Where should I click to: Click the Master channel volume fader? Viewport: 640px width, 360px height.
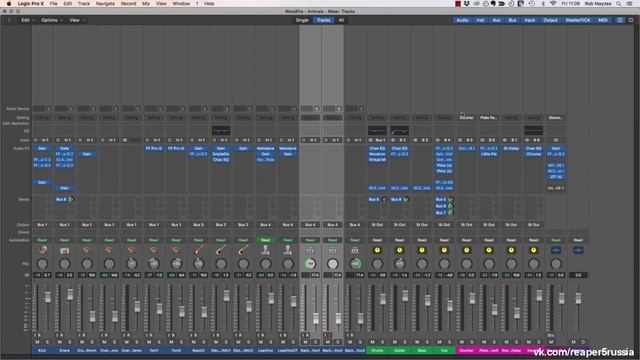coord(578,298)
